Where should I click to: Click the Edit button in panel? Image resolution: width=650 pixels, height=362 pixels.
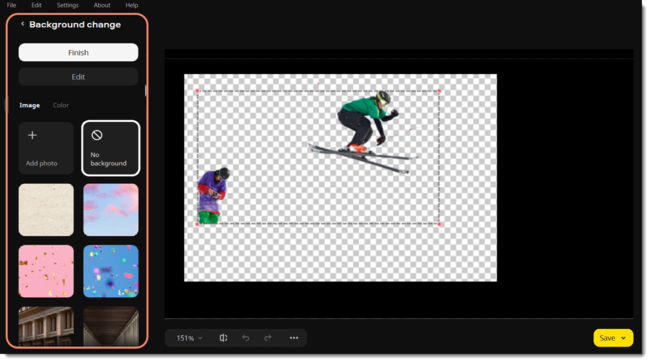click(x=78, y=77)
